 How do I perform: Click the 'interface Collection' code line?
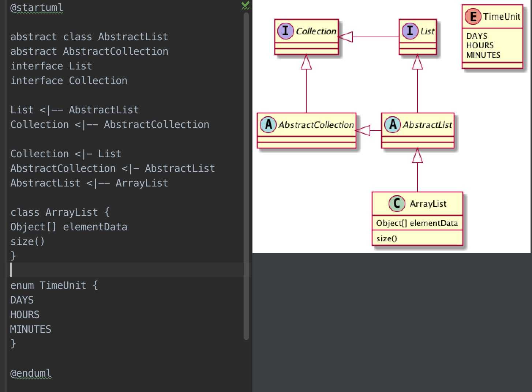(x=69, y=80)
